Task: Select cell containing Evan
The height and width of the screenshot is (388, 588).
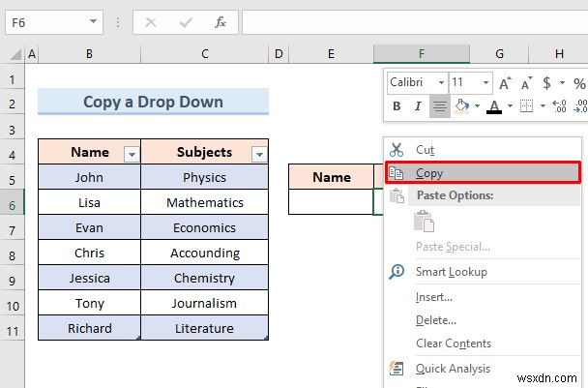Action: [x=89, y=227]
